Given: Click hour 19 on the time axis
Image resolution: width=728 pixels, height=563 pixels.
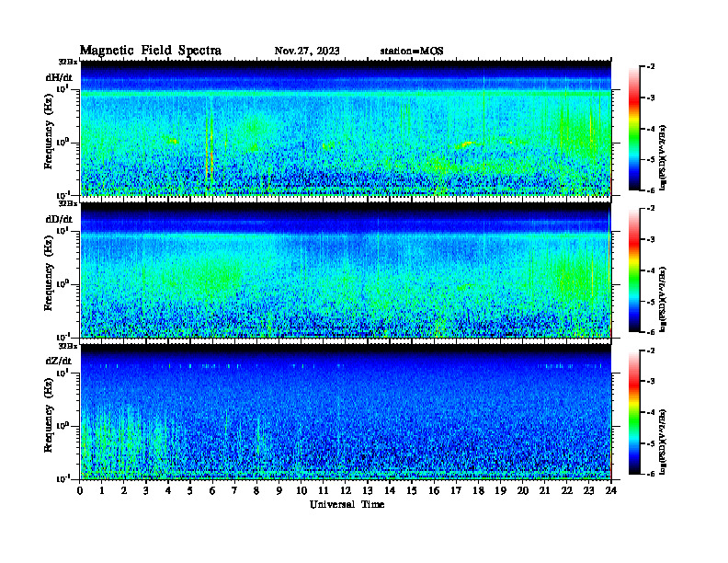Looking at the screenshot, I should (x=500, y=491).
